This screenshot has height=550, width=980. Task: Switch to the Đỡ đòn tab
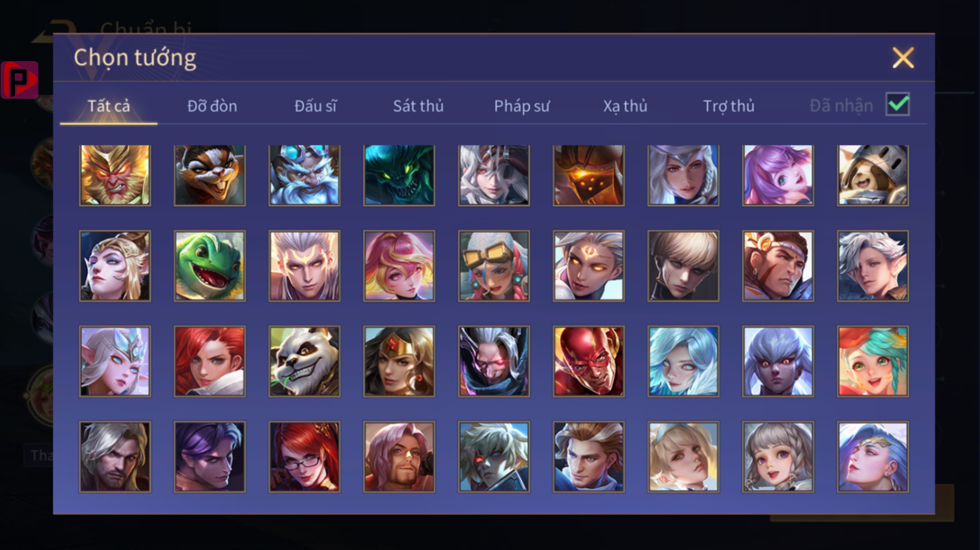pyautogui.click(x=212, y=106)
